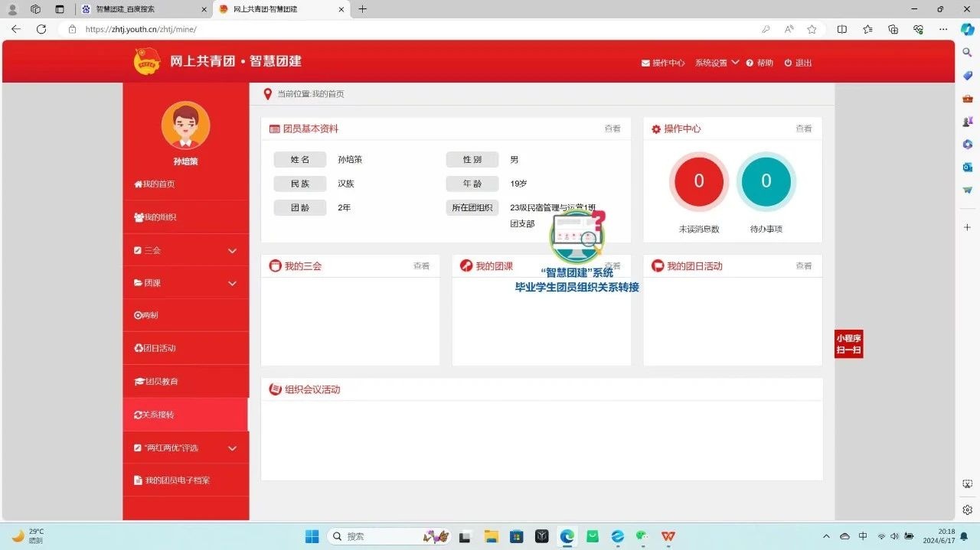This screenshot has height=550, width=980.
Task: Expand the 三会 sidebar chevron
Action: click(232, 251)
